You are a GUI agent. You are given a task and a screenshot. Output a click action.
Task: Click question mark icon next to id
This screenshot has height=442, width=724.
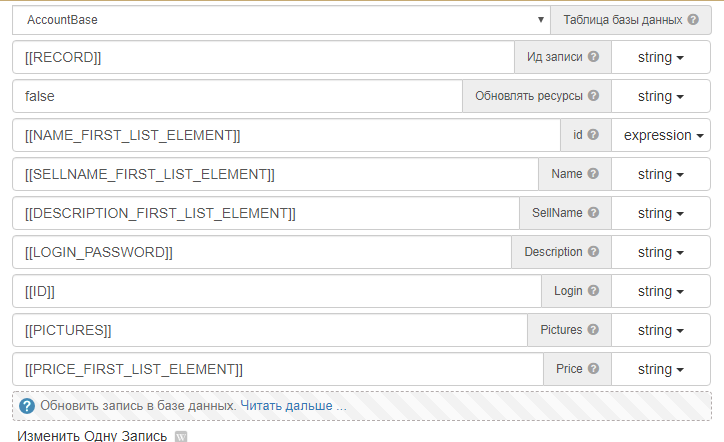click(x=593, y=135)
